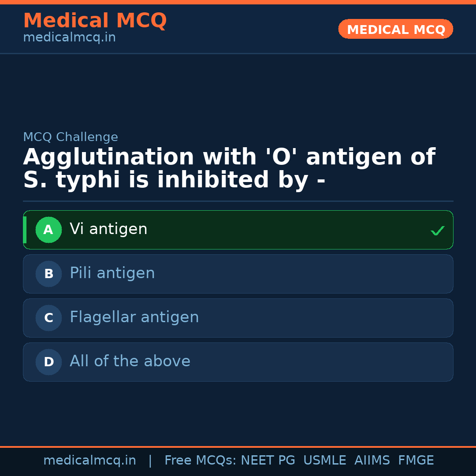Select option C, Flagellar antigen

point(238,318)
